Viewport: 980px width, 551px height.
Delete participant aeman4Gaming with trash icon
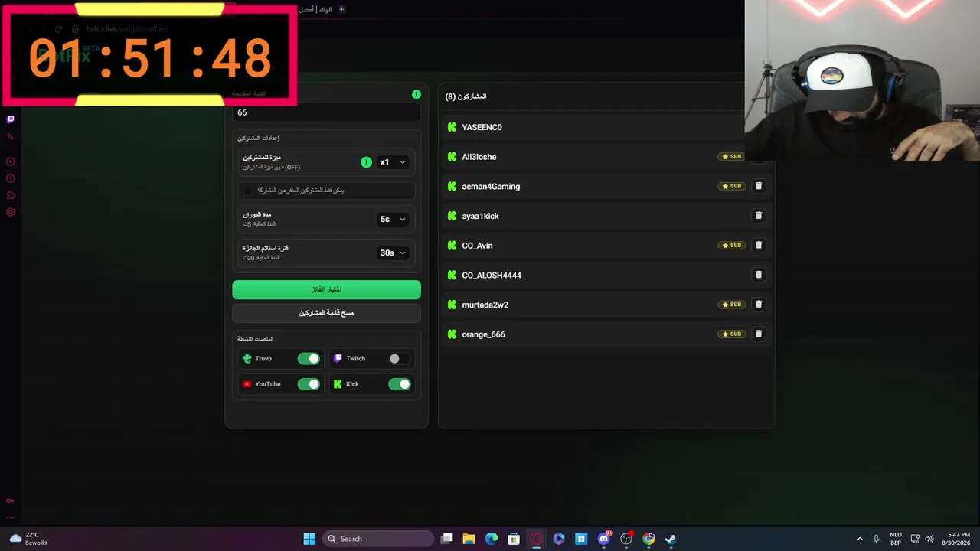[x=759, y=186]
